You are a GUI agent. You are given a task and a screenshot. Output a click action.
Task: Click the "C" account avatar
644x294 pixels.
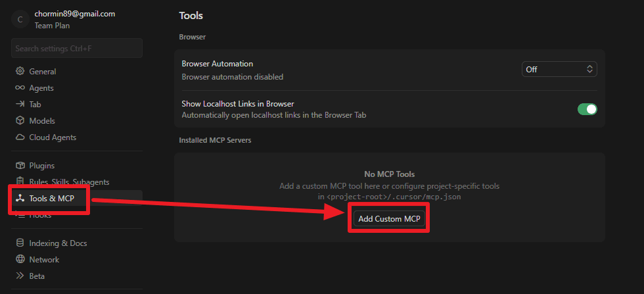(x=20, y=19)
